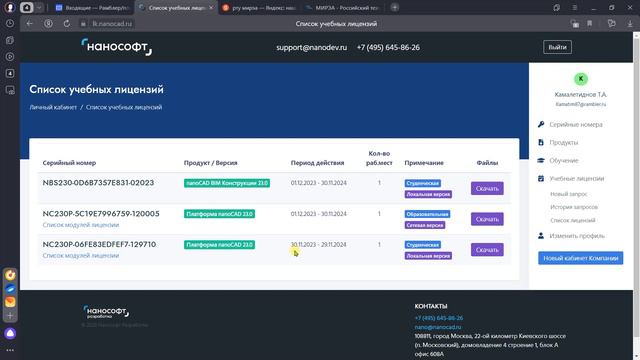Click the Нанософт logo in header
640x360 pixels.
point(116,47)
